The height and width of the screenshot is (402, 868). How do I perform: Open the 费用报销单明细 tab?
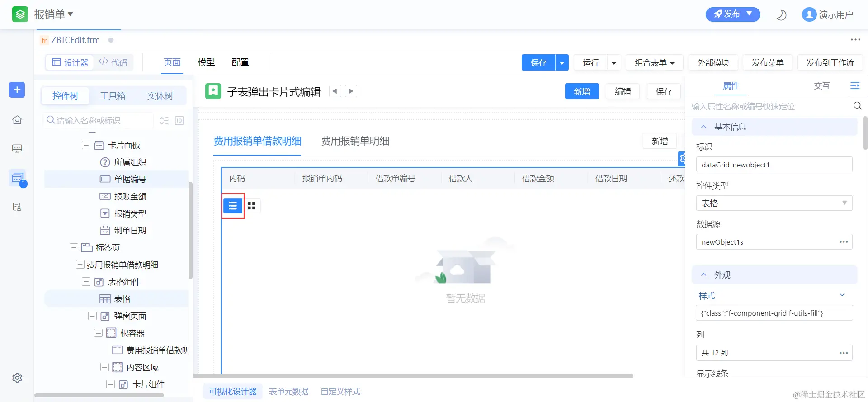tap(355, 141)
